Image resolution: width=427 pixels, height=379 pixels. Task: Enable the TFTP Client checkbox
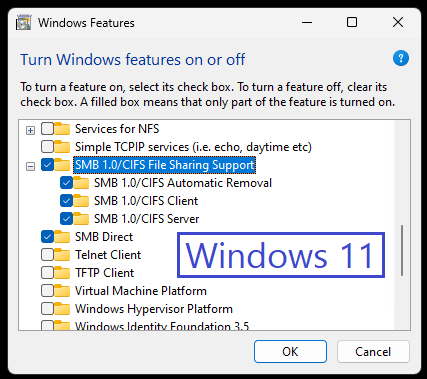click(47, 273)
